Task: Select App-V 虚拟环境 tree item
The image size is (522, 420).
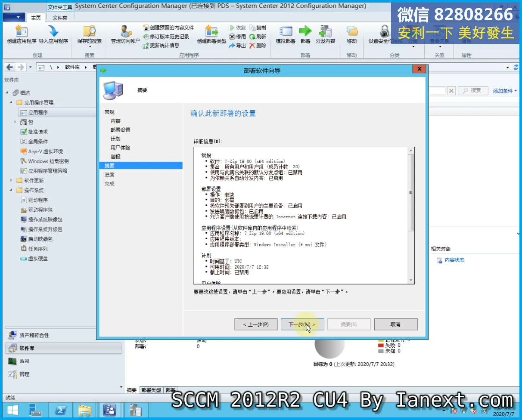Action: pos(42,151)
